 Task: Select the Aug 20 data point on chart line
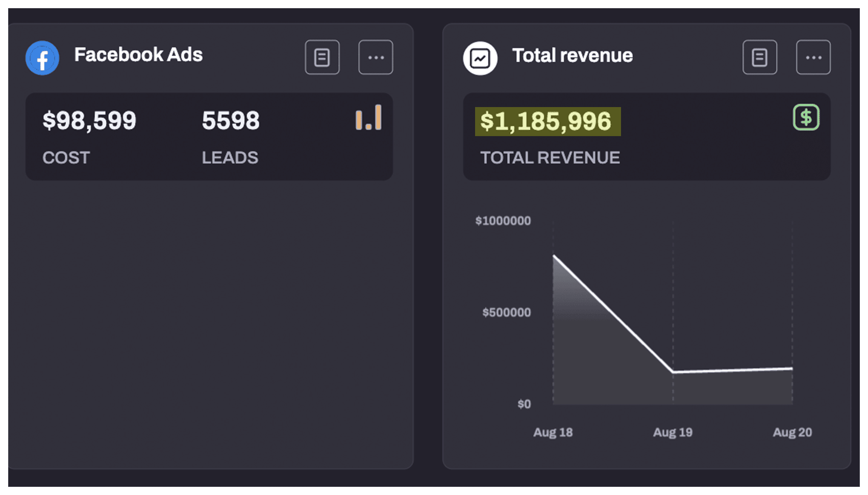click(792, 368)
